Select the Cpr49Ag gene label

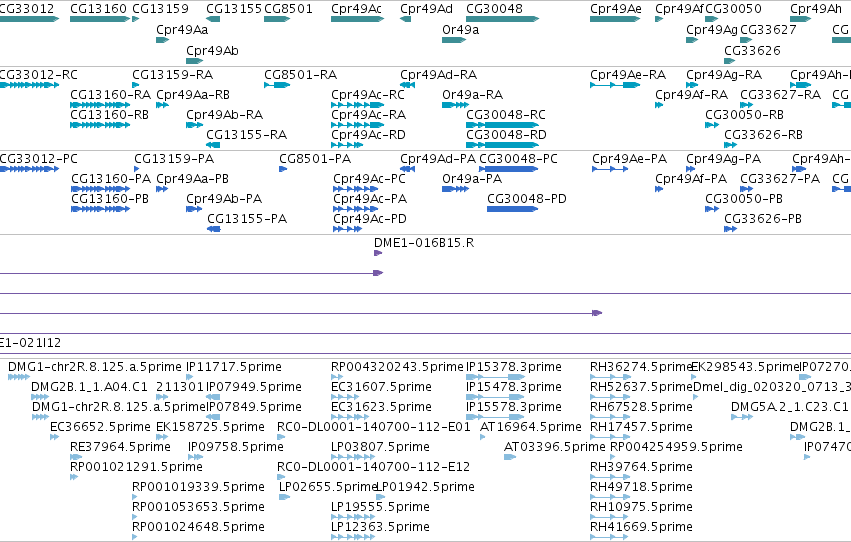click(x=712, y=30)
